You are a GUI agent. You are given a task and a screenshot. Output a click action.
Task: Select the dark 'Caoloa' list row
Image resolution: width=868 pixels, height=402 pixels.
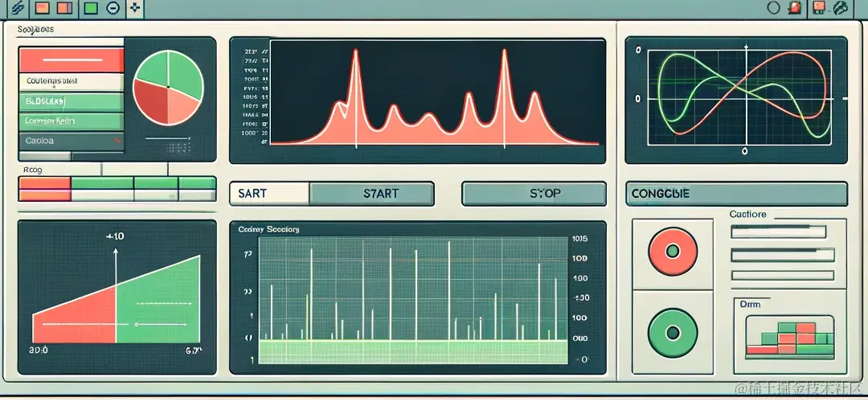[72, 142]
